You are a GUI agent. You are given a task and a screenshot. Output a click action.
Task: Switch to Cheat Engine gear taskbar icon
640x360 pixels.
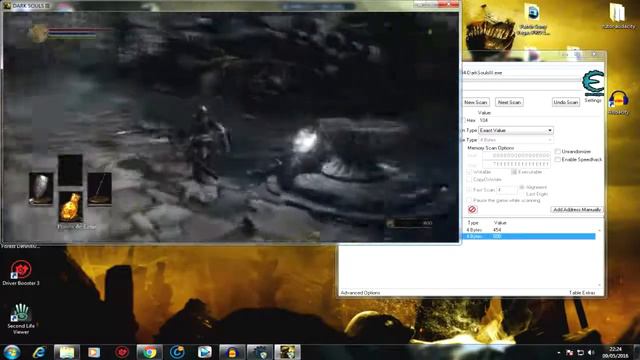(x=260, y=352)
